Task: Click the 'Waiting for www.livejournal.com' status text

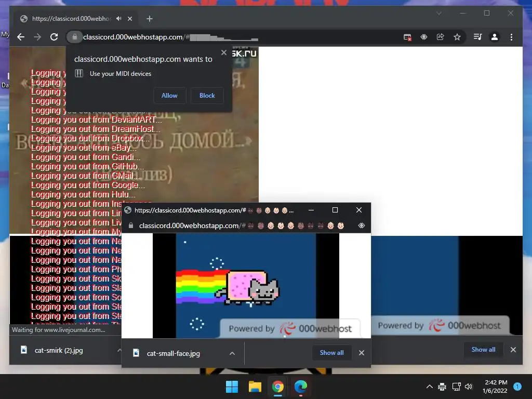Action: 58,330
